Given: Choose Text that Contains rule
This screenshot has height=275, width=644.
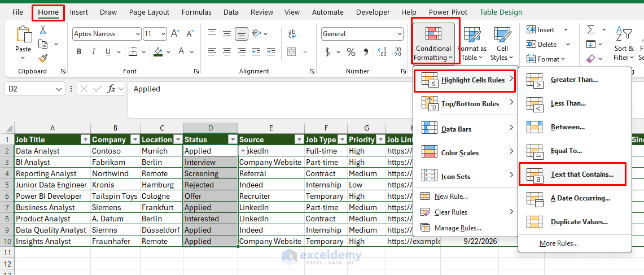Looking at the screenshot, I should coord(573,174).
